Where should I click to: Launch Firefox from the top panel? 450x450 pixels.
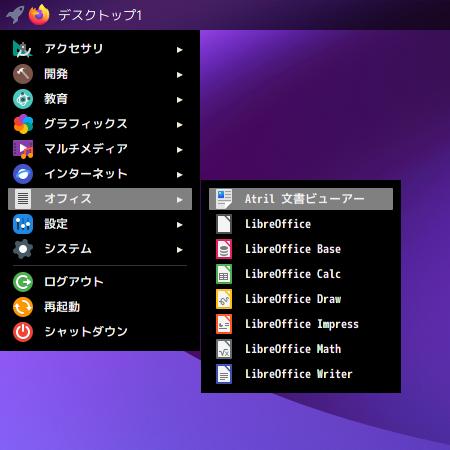tap(39, 15)
